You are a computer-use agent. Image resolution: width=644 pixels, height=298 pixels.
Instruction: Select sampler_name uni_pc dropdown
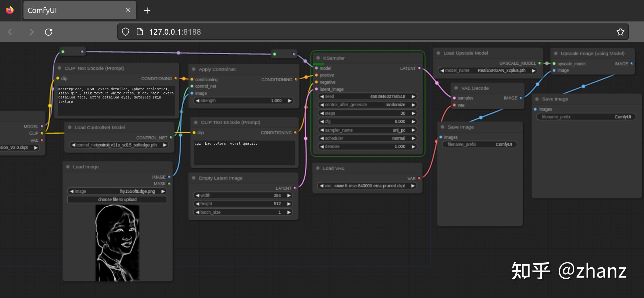(x=367, y=129)
